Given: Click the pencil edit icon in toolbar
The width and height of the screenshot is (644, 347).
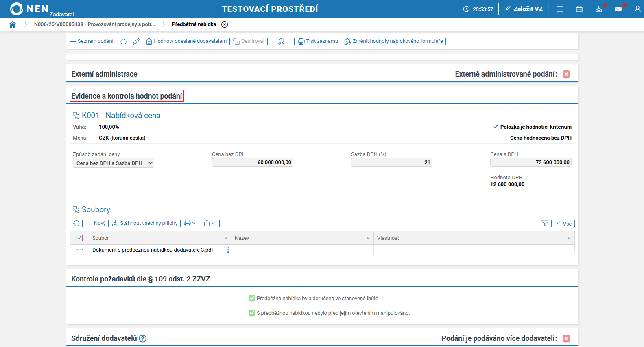Looking at the screenshot, I should [x=136, y=42].
